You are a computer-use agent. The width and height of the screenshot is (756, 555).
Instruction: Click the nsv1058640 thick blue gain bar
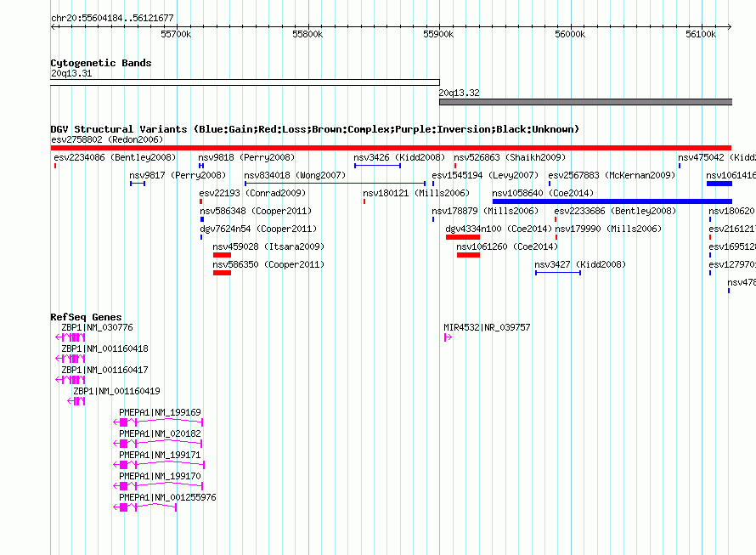[612, 201]
